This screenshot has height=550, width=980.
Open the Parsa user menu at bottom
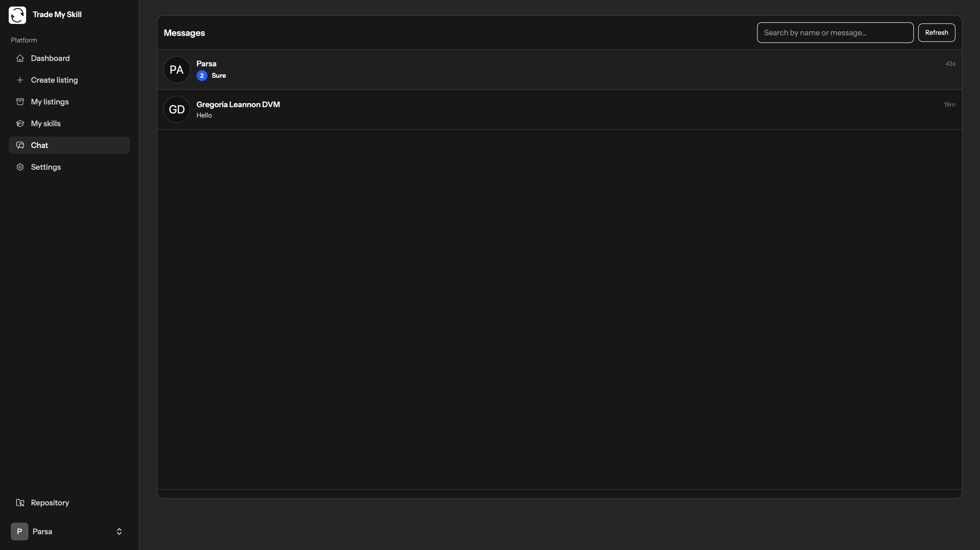[x=42, y=532]
